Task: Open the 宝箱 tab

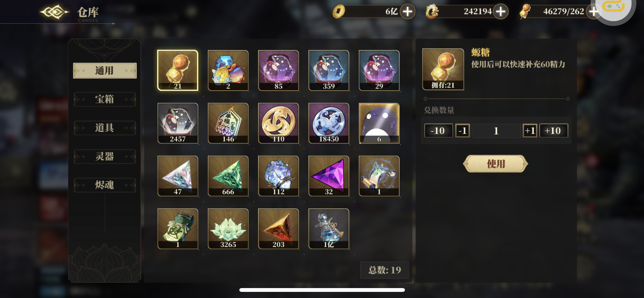Action: coord(105,99)
